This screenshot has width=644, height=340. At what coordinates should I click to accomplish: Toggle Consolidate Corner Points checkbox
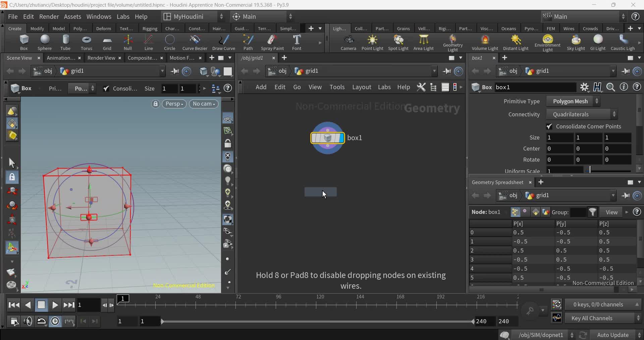pyautogui.click(x=549, y=126)
